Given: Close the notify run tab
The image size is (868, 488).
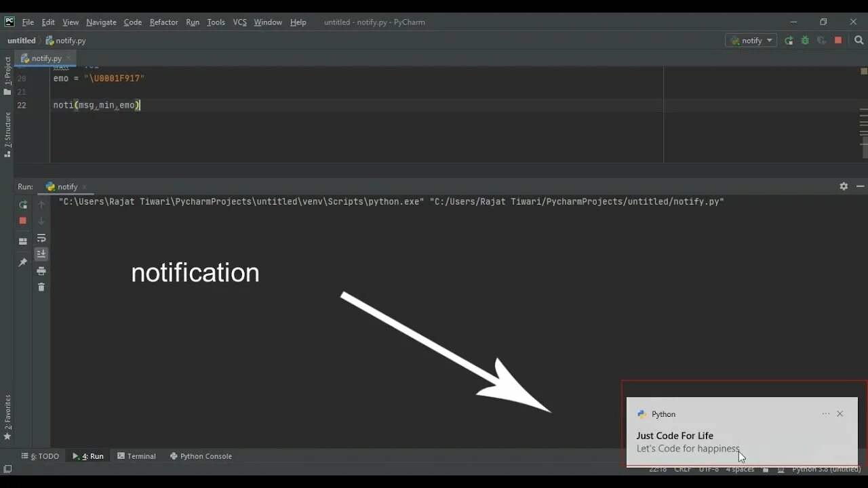Looking at the screenshot, I should point(84,186).
